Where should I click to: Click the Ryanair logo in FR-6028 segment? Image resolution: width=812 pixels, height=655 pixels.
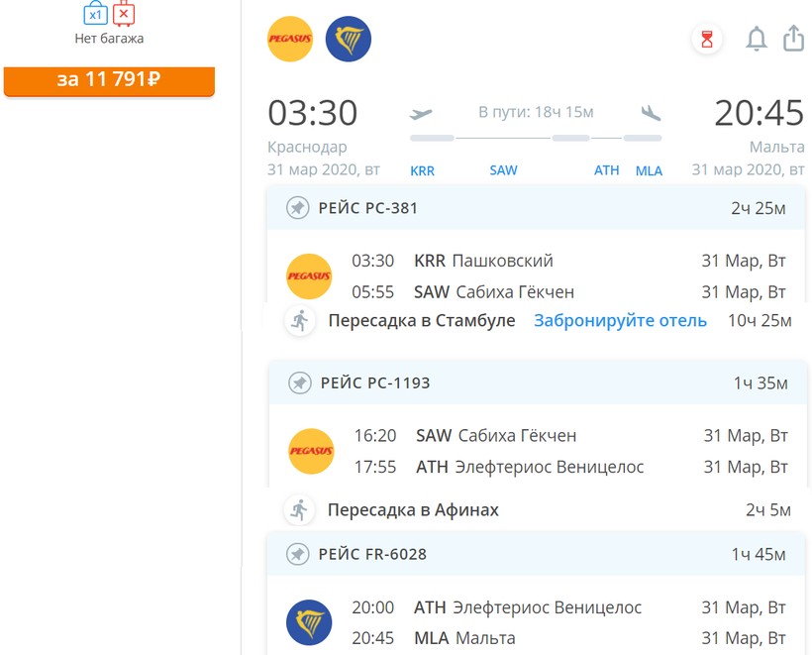coord(309,622)
